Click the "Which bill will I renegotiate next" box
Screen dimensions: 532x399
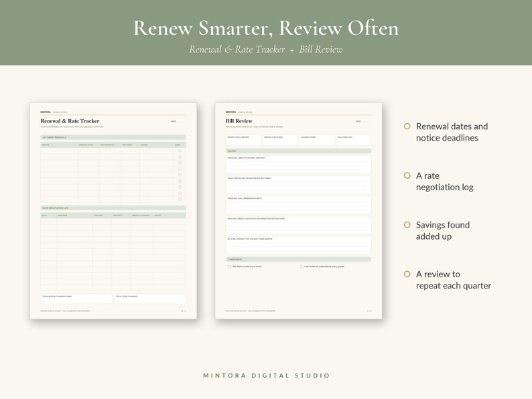299,205
